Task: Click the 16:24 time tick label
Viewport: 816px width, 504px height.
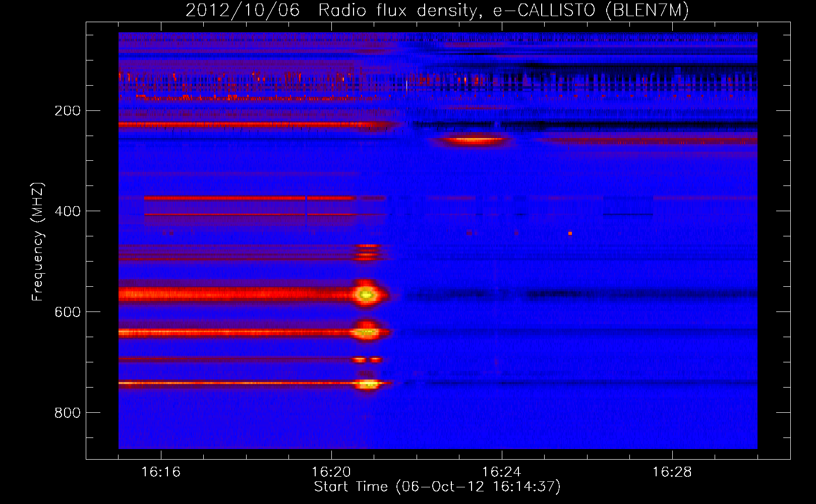Action: click(x=502, y=472)
